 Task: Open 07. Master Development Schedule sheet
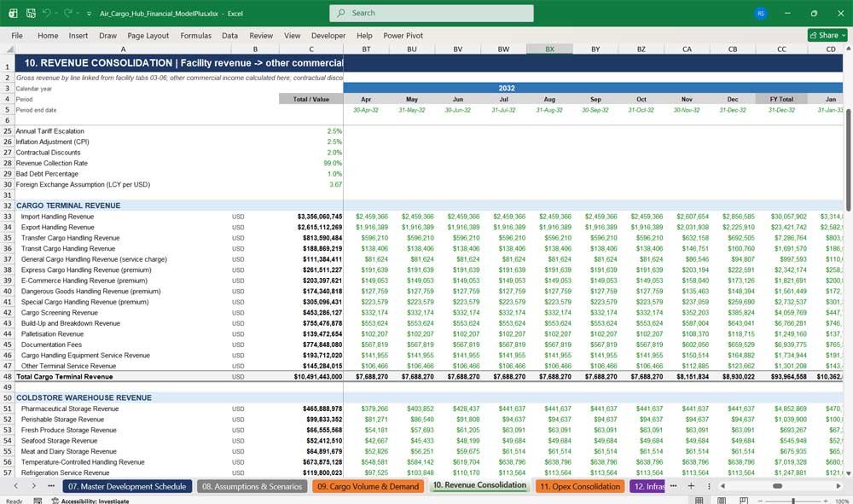(127, 487)
